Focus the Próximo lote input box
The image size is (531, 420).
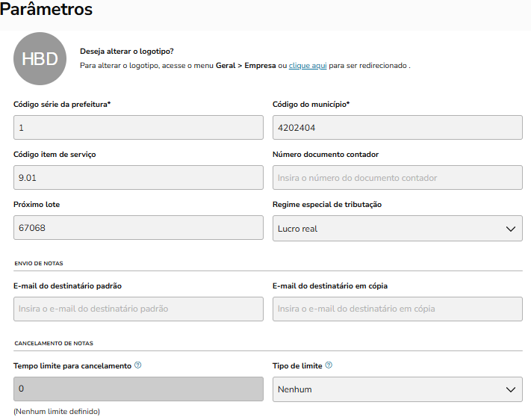(x=138, y=228)
